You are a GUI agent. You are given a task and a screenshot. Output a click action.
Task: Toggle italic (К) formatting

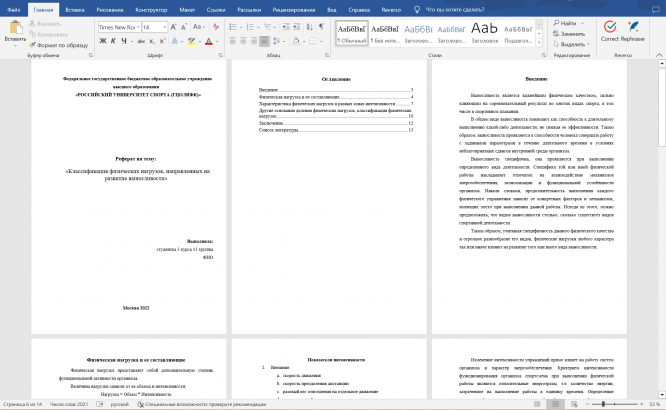tap(113, 41)
